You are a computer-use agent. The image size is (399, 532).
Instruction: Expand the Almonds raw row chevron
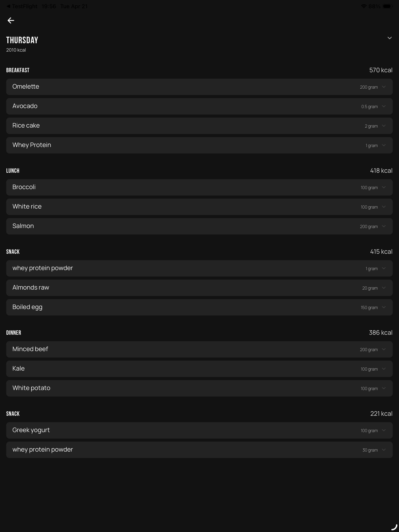pos(384,288)
